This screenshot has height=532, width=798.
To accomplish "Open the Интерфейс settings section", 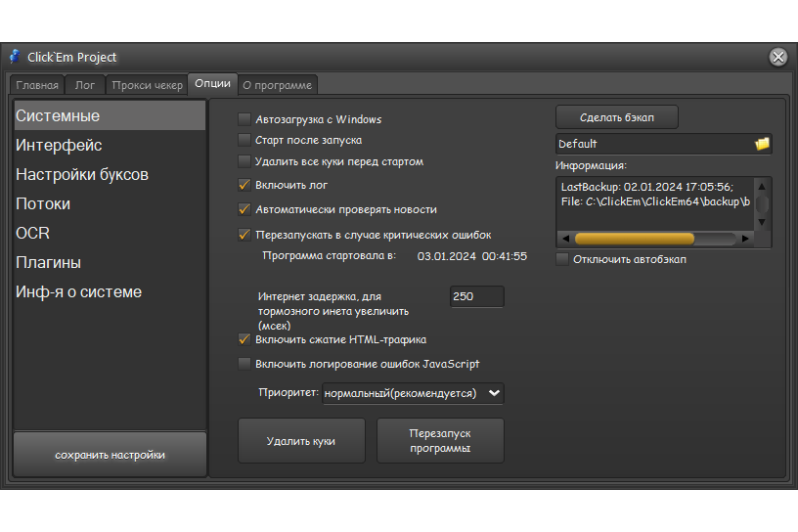I will pyautogui.click(x=110, y=145).
